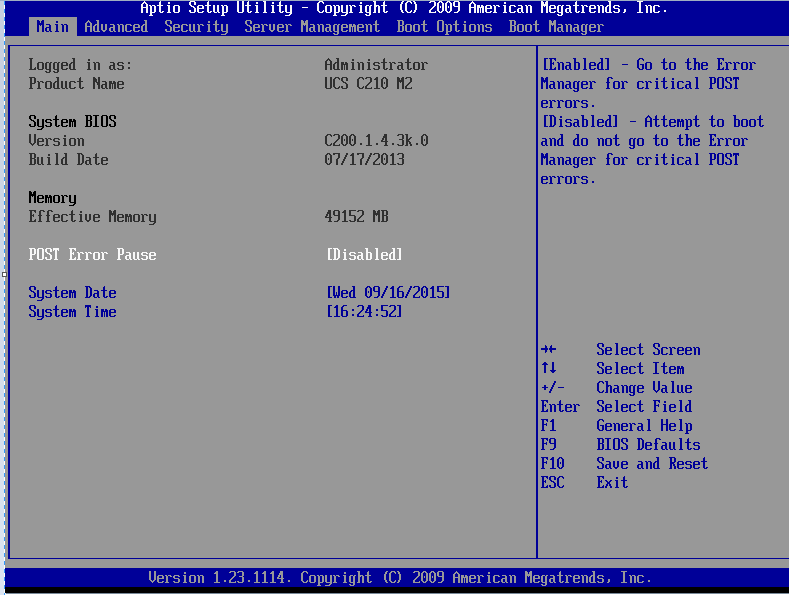This screenshot has width=789, height=595.
Task: Click the Exit help entry
Action: point(612,482)
